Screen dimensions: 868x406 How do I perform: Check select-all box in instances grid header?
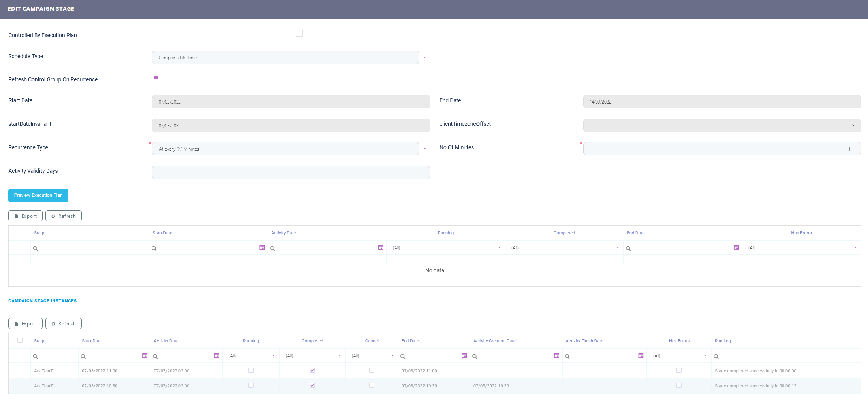pyautogui.click(x=20, y=340)
